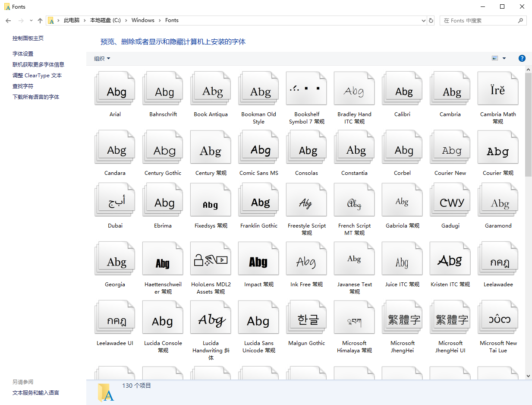Open the Comic Sans MS font
The image size is (532, 405).
click(x=258, y=147)
